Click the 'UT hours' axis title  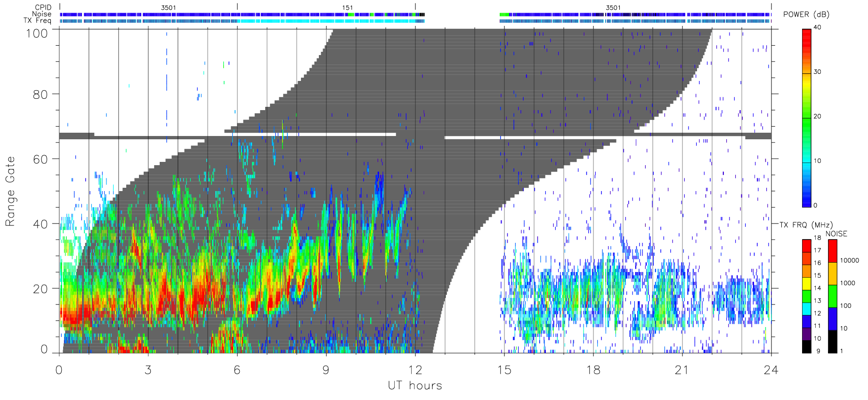coord(415,385)
